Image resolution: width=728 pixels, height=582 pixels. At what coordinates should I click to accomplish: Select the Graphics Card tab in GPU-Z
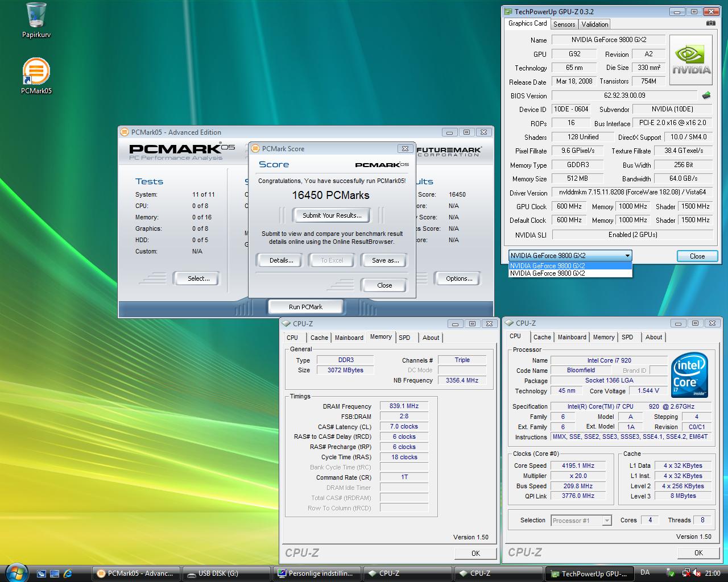click(x=528, y=23)
